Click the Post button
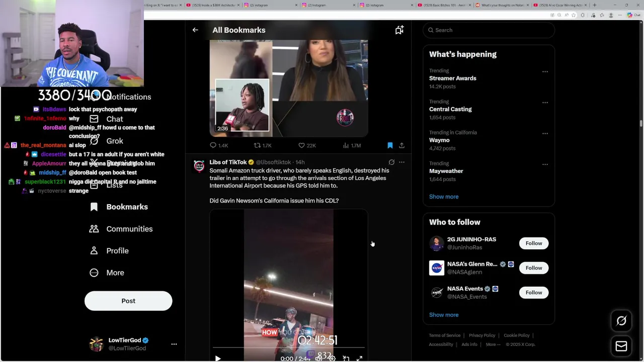644x362 pixels. click(128, 301)
